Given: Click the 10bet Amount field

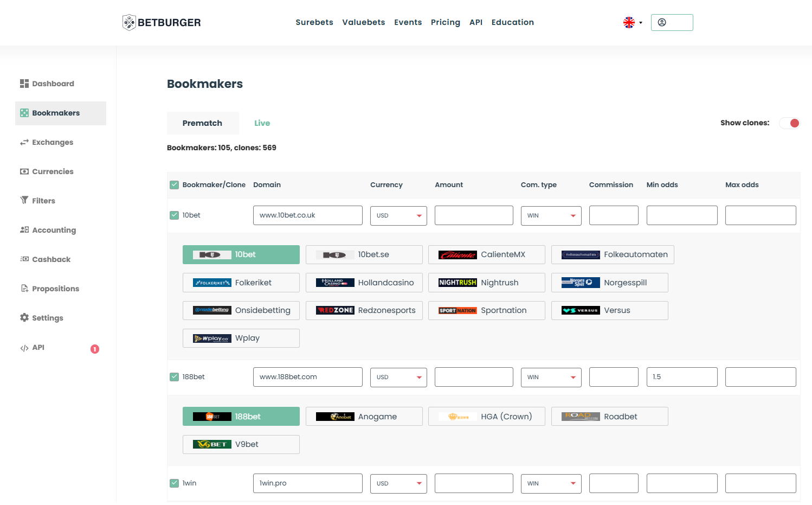Looking at the screenshot, I should pos(474,215).
